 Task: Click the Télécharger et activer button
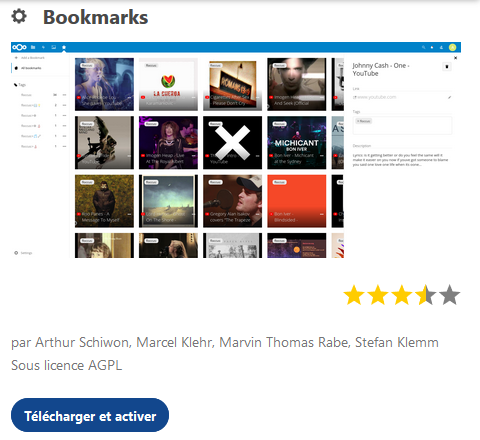[90, 415]
